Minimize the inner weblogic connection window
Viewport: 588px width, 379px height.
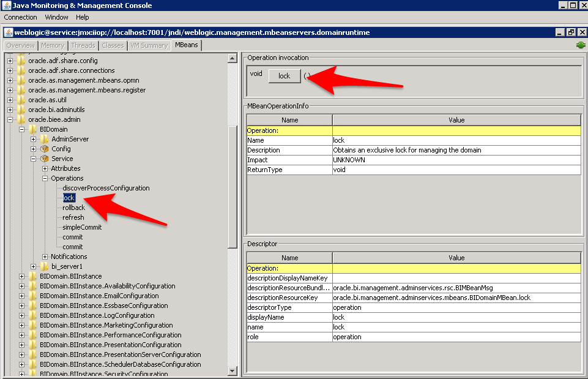[560, 32]
